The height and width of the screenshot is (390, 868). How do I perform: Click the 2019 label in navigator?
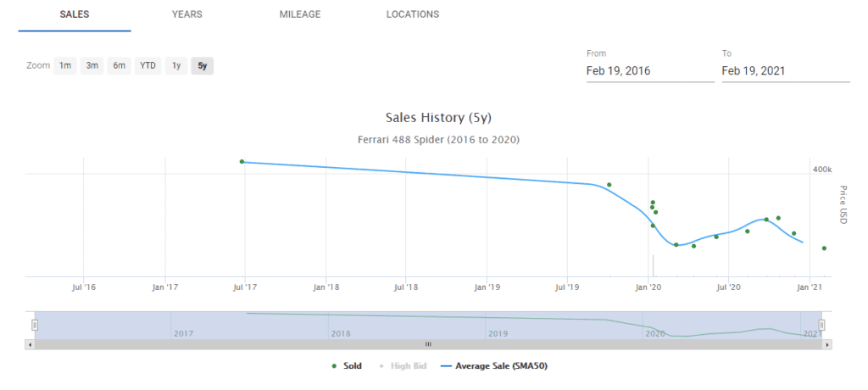(498, 334)
